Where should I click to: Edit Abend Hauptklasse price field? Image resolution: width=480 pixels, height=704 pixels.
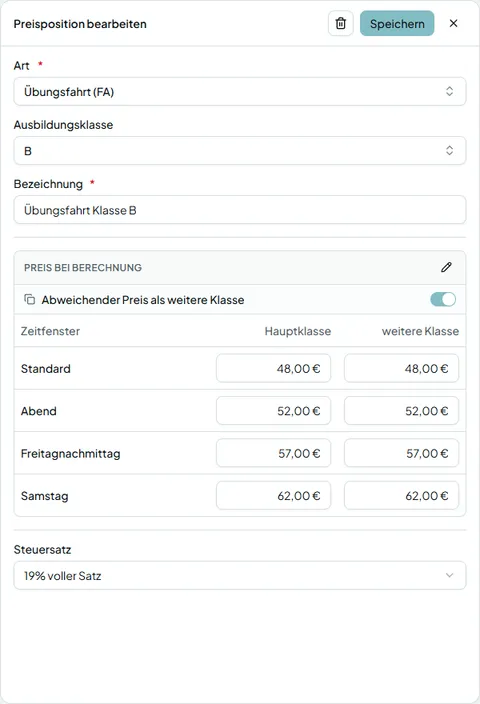273,411
